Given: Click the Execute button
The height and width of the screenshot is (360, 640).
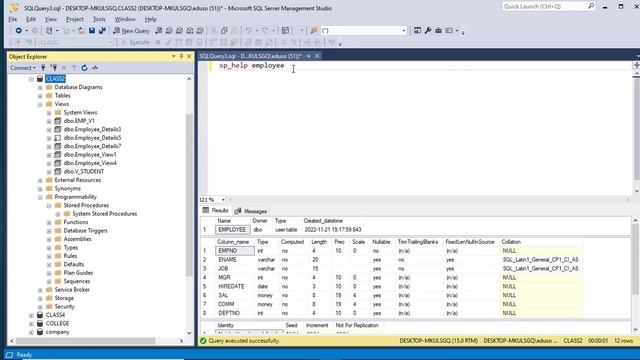Looking at the screenshot, I should point(135,42).
